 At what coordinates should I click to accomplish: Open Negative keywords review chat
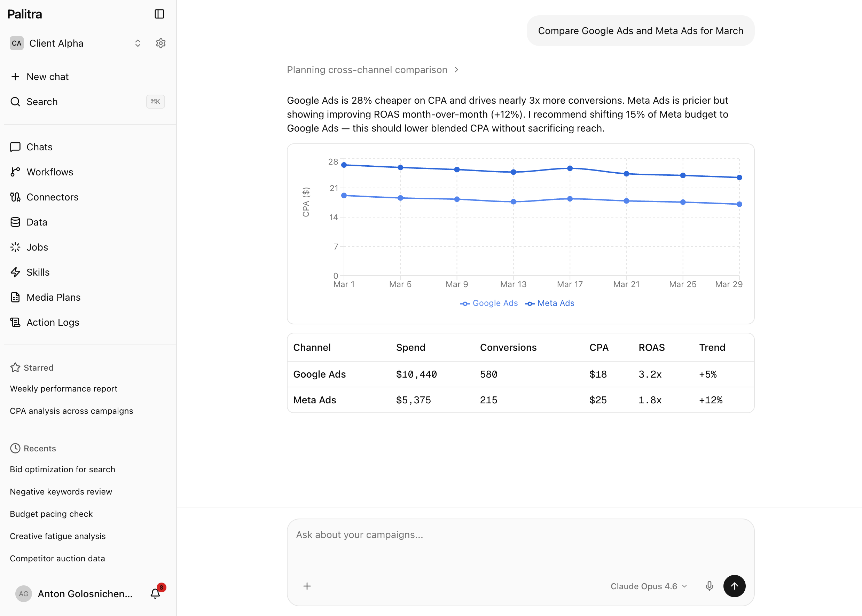(61, 492)
